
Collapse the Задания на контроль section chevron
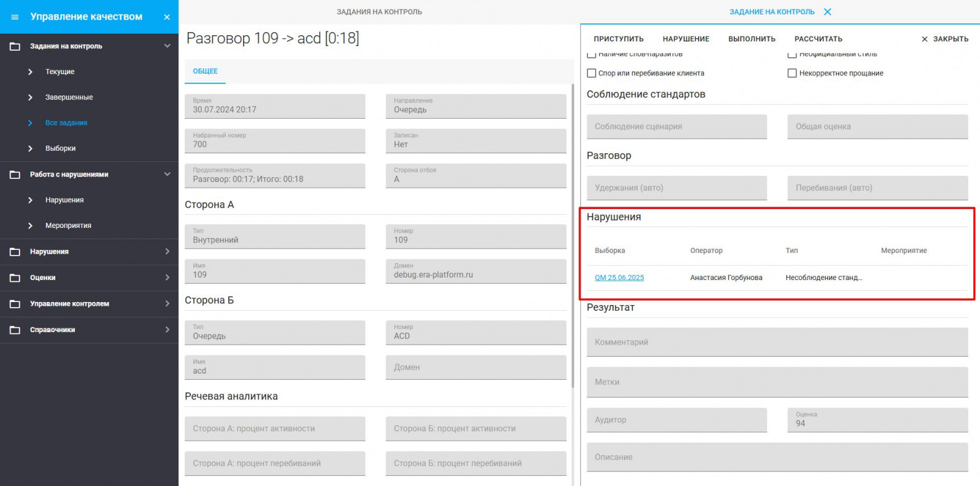coord(166,46)
